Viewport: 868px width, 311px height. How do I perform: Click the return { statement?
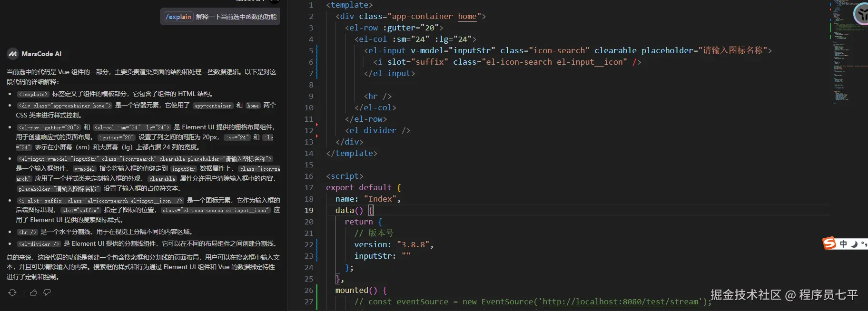point(364,222)
